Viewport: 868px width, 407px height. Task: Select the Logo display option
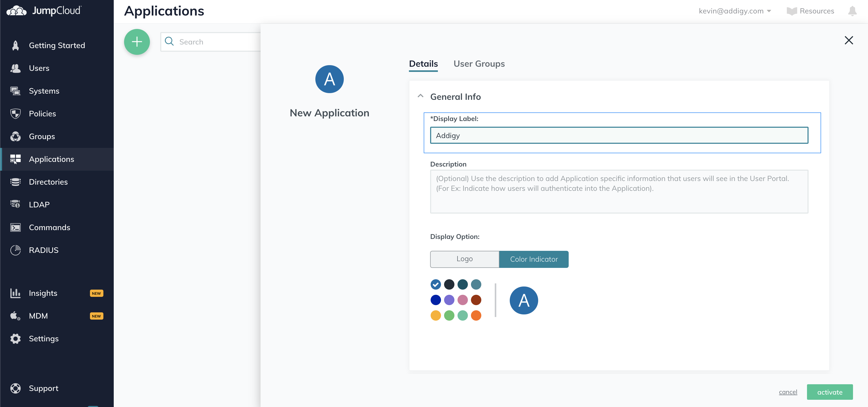pyautogui.click(x=464, y=259)
